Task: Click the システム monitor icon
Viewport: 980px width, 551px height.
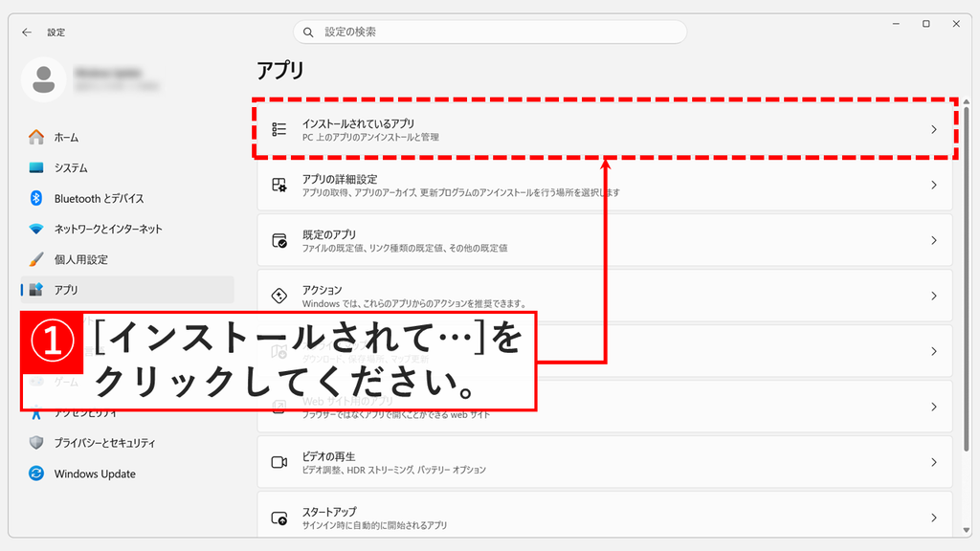Action: coord(36,167)
